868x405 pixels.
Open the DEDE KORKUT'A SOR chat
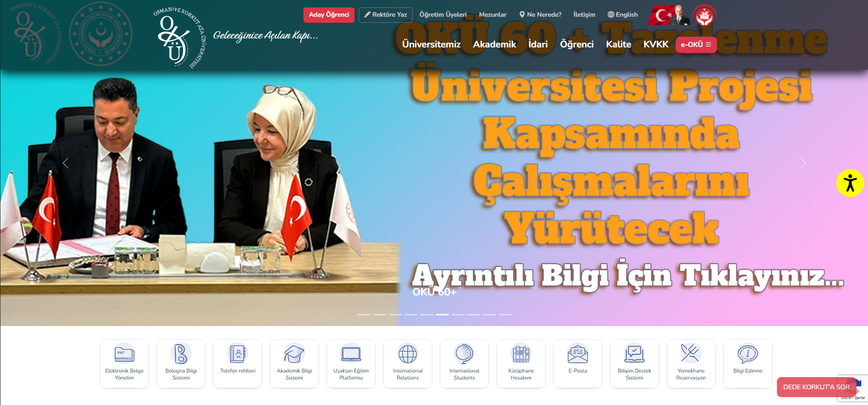816,387
